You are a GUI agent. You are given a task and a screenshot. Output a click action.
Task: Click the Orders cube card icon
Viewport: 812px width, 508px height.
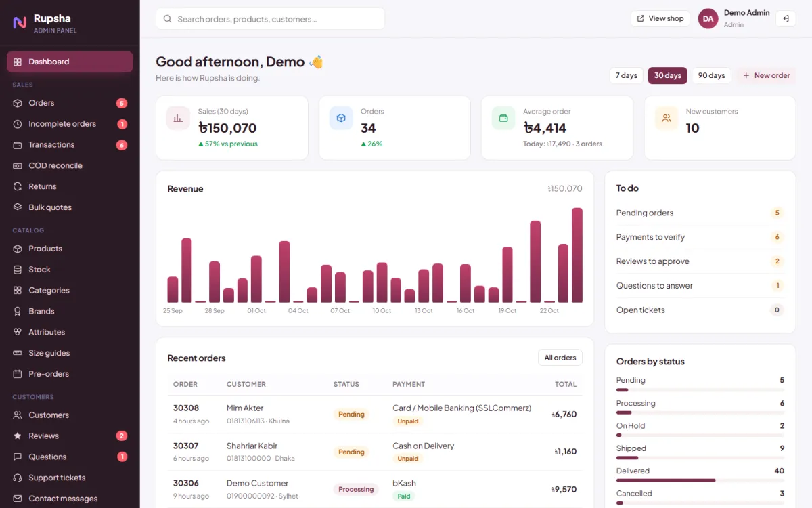pos(341,118)
